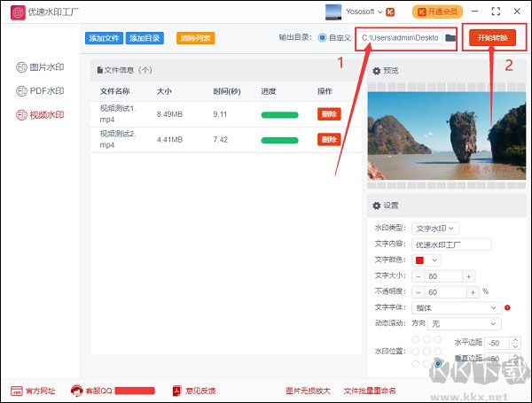Open the 图片无损放大 link
This screenshot has width=532, height=403.
pyautogui.click(x=308, y=391)
